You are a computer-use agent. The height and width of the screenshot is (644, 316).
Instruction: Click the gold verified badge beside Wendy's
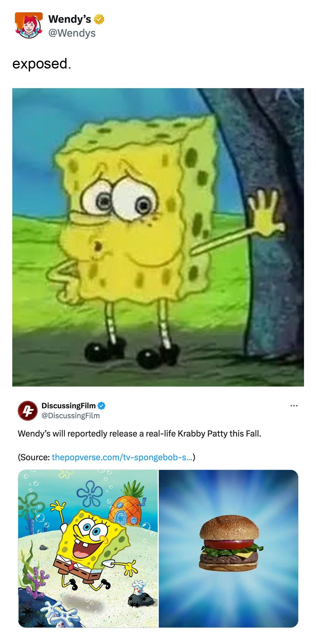pyautogui.click(x=99, y=19)
